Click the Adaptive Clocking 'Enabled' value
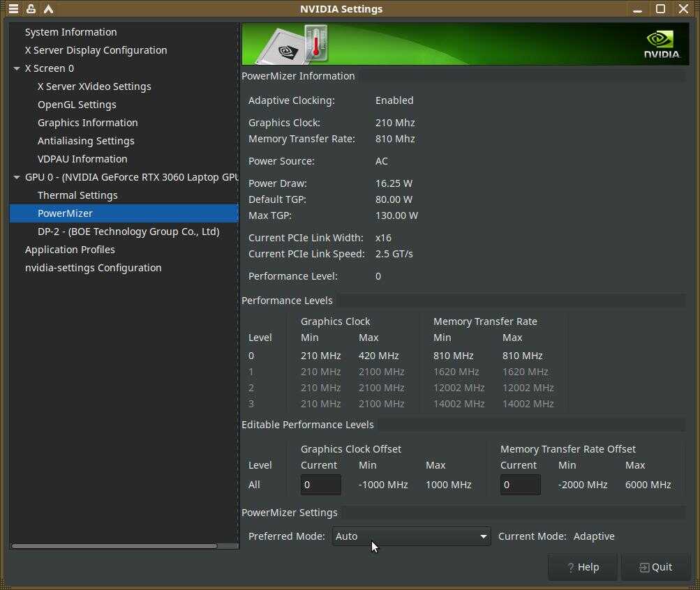This screenshot has height=590, width=700. click(394, 101)
